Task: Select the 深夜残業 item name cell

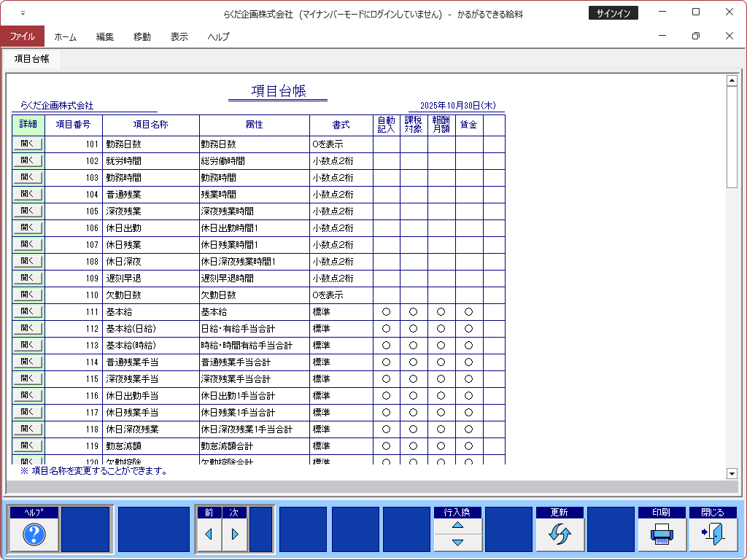Action: (x=150, y=211)
